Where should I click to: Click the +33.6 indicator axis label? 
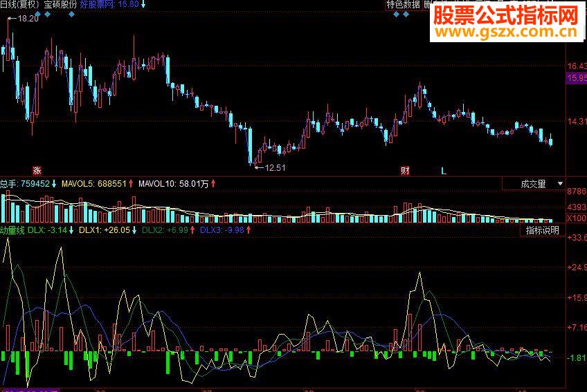(x=577, y=238)
